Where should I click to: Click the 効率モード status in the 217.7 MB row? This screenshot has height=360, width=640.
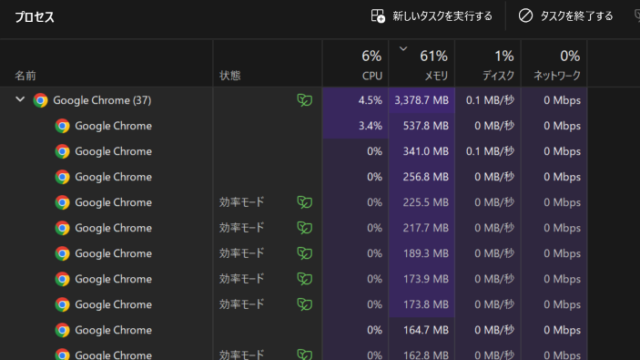(242, 228)
